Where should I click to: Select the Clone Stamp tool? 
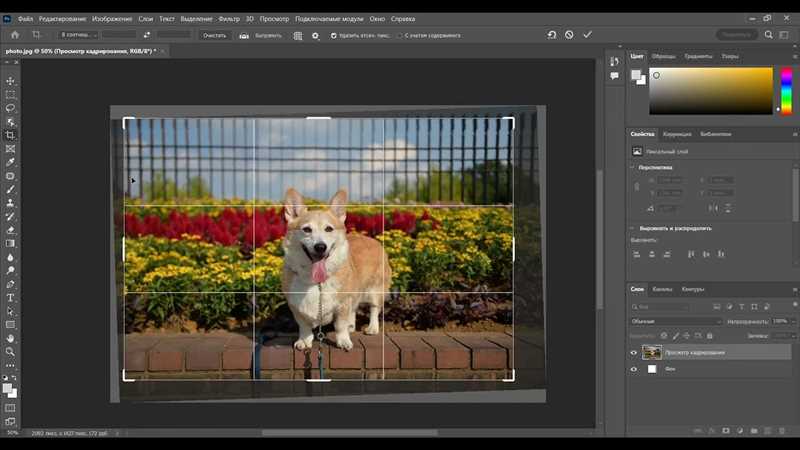[10, 203]
